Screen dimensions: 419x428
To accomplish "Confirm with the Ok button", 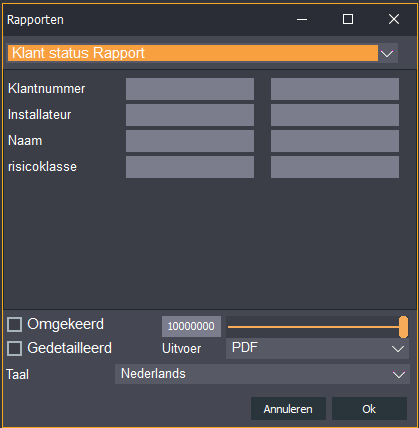I will pyautogui.click(x=369, y=409).
